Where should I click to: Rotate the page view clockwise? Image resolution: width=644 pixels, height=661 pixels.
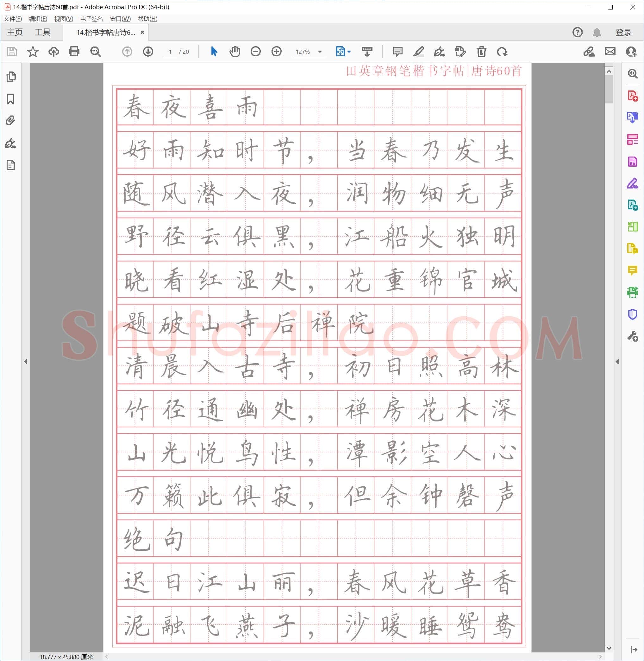coord(502,52)
